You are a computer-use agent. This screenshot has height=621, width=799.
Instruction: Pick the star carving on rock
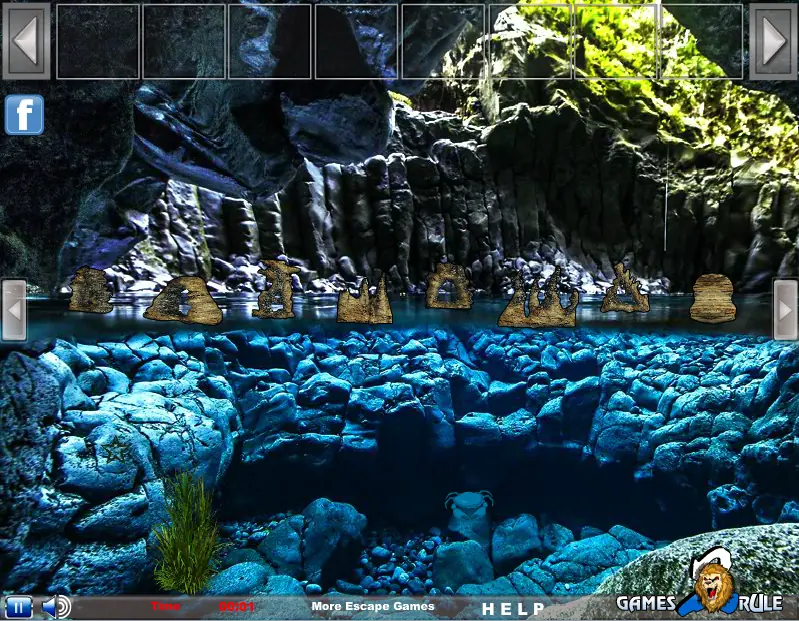coord(116,449)
